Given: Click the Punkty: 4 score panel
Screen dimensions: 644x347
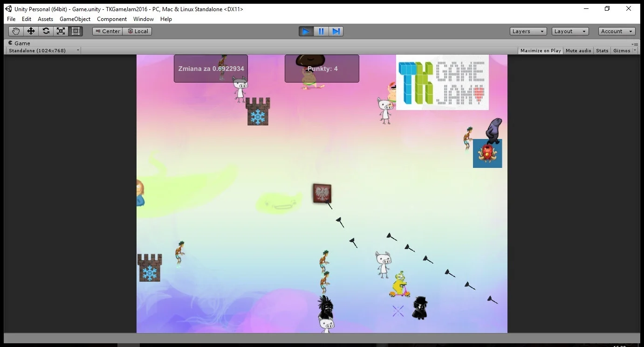Looking at the screenshot, I should 322,69.
